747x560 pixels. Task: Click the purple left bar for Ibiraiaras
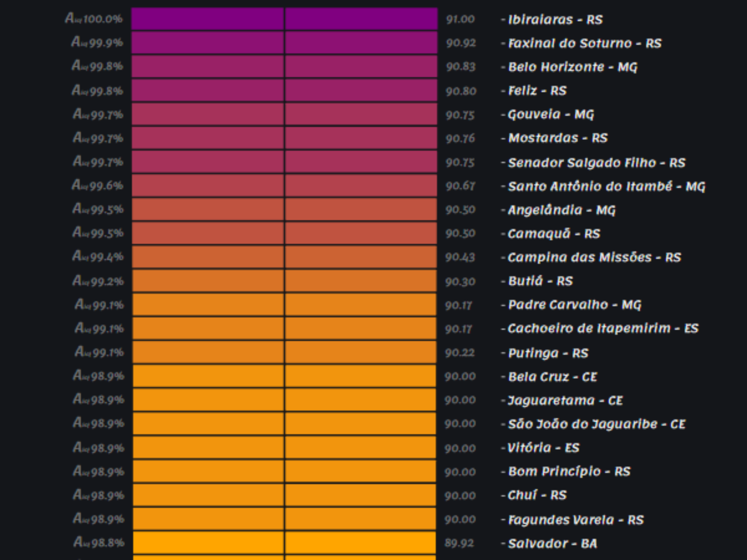point(208,19)
